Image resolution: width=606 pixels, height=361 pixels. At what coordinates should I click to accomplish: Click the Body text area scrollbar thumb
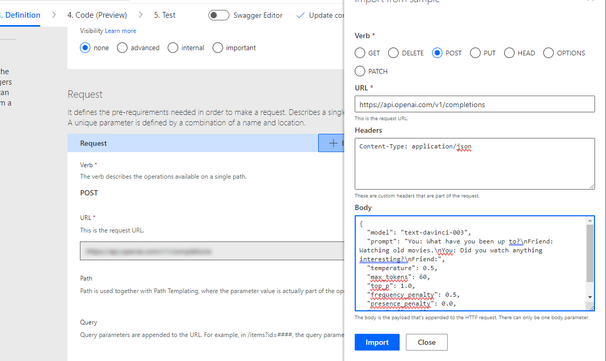coord(590,253)
